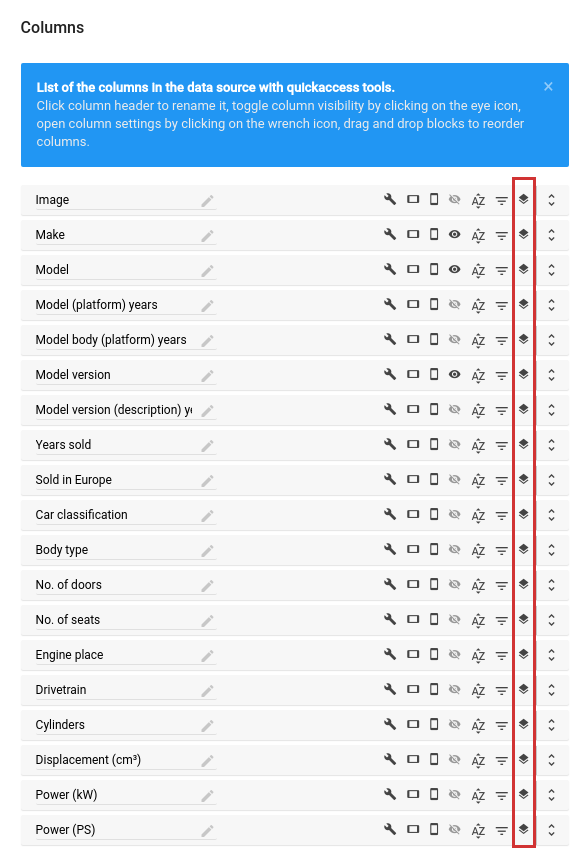Click filter icon for No. of seats

click(x=502, y=621)
